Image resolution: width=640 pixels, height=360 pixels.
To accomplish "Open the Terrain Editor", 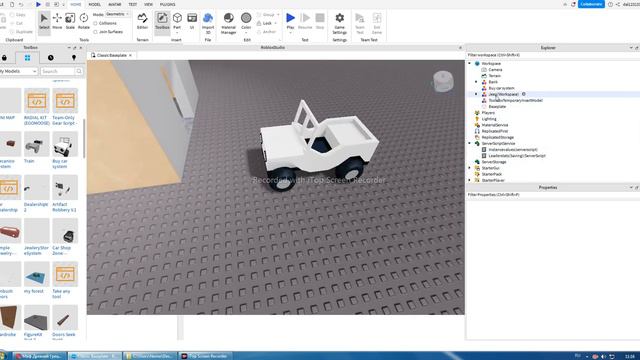I will tap(142, 22).
